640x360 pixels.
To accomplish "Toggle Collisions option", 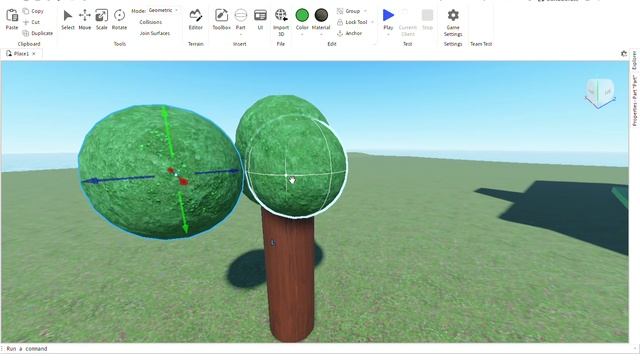I will [151, 22].
